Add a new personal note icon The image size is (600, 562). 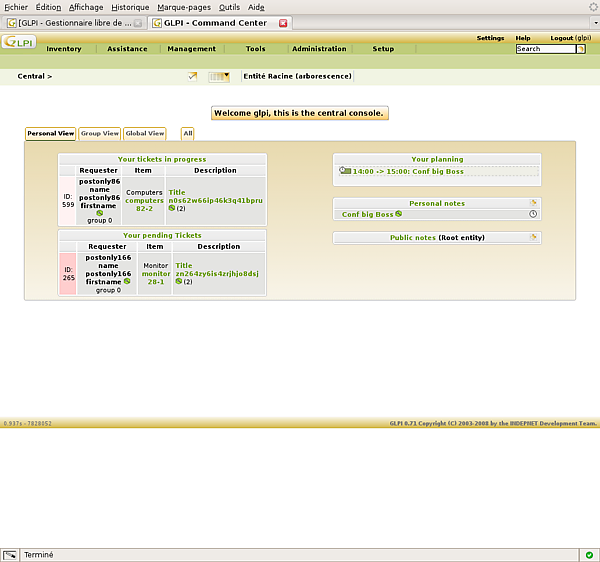point(533,203)
